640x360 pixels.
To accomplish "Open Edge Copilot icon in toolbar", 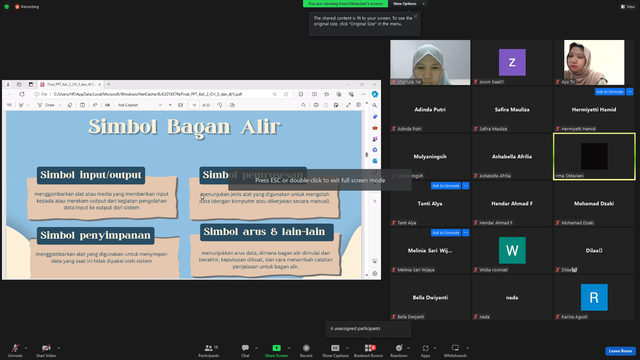I will pyautogui.click(x=375, y=94).
